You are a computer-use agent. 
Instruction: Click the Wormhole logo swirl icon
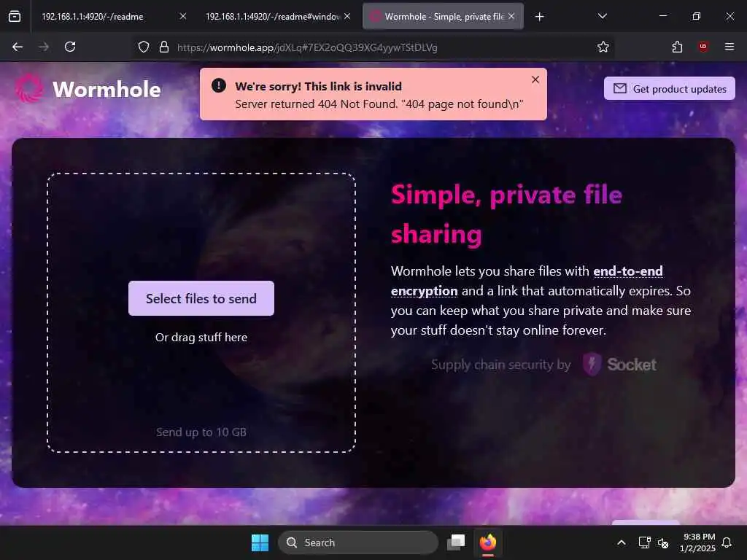29,88
